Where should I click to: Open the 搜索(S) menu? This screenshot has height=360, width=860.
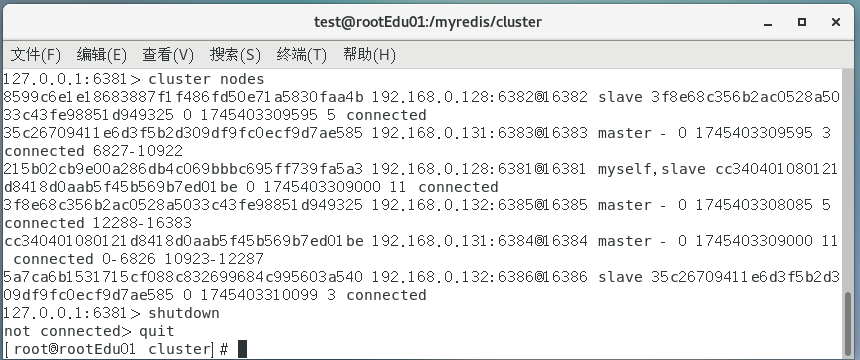click(x=235, y=55)
